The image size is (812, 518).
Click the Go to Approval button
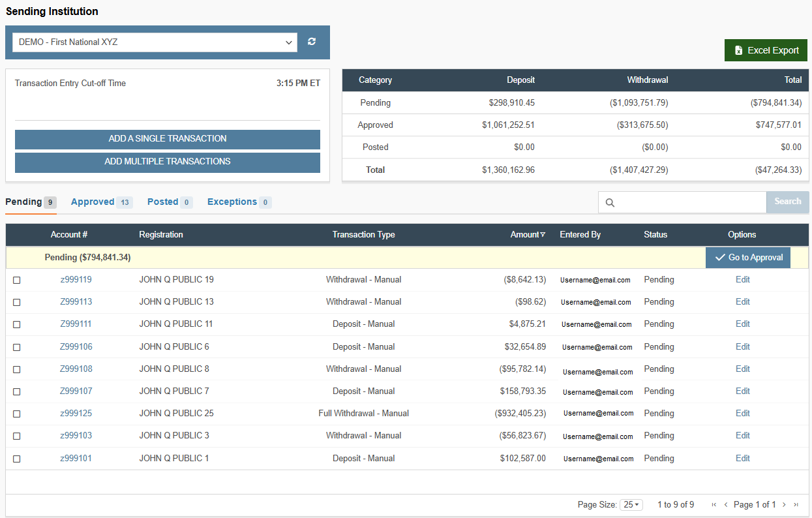[x=748, y=258]
